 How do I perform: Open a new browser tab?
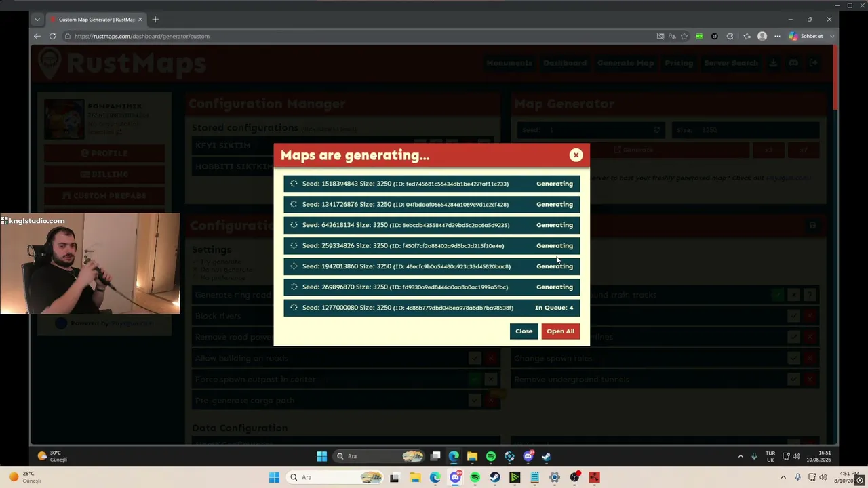(x=155, y=19)
